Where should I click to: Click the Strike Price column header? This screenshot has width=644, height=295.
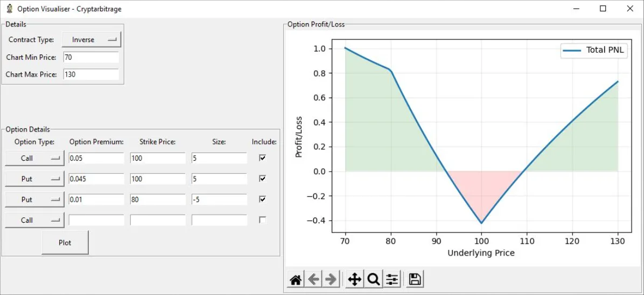[x=158, y=142]
